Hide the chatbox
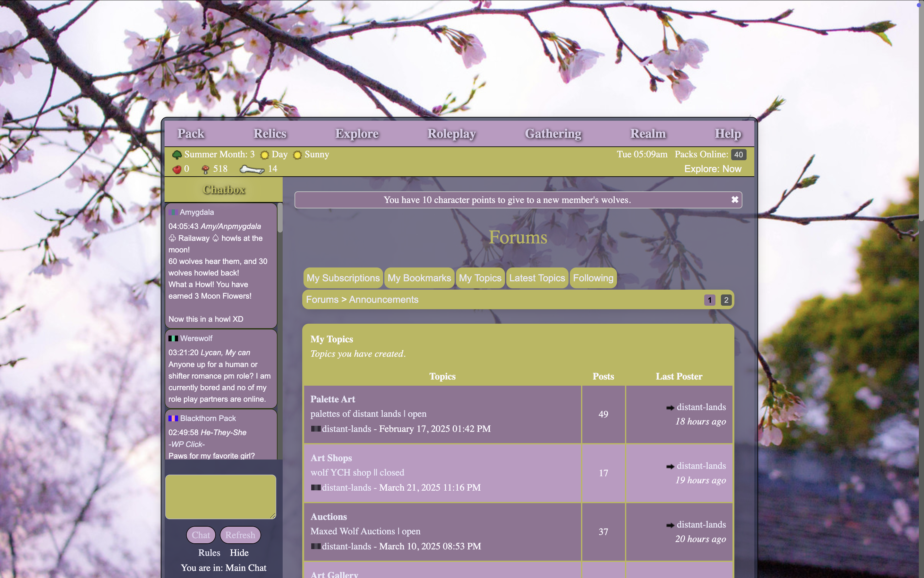This screenshot has width=924, height=578. point(239,553)
